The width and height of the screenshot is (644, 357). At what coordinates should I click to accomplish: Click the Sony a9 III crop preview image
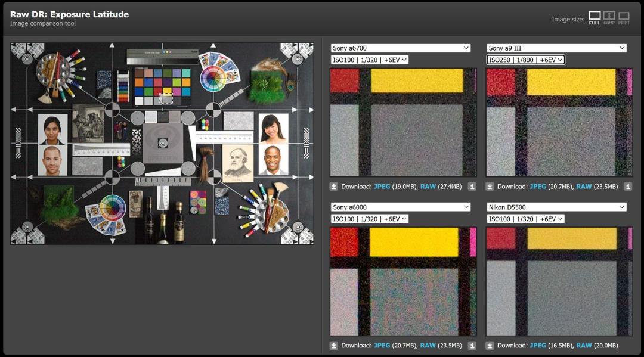click(559, 123)
